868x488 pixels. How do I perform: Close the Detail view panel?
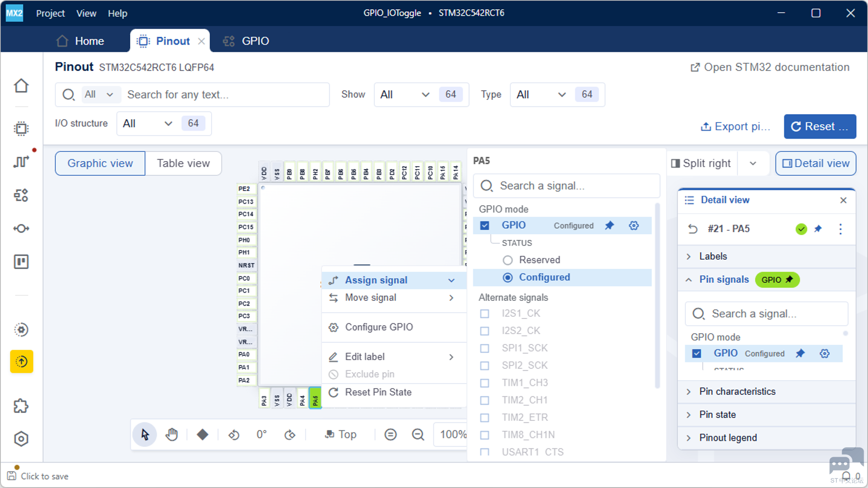tap(843, 200)
